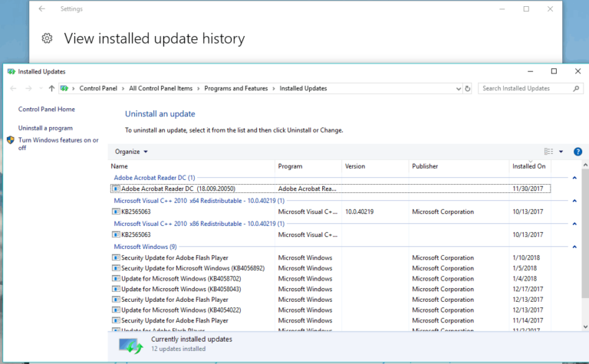Collapse the Adobe Acrobat Reader DC group

point(574,178)
